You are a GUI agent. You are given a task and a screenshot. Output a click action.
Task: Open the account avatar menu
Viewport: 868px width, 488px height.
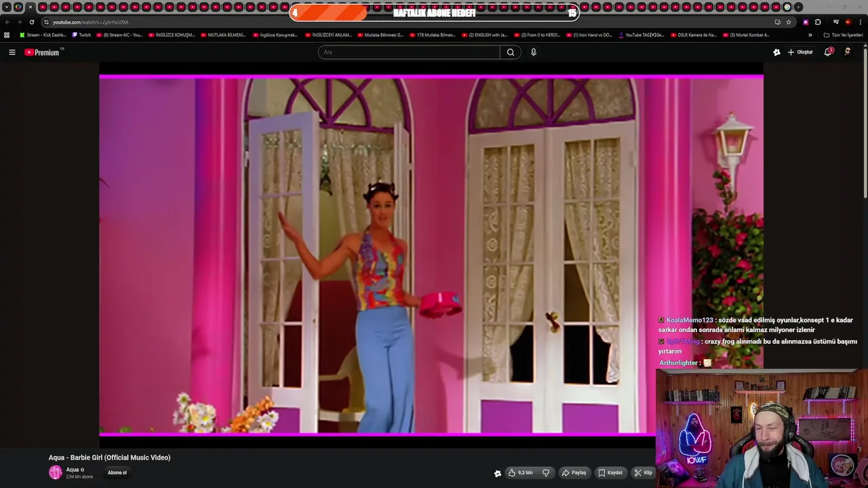coord(848,52)
